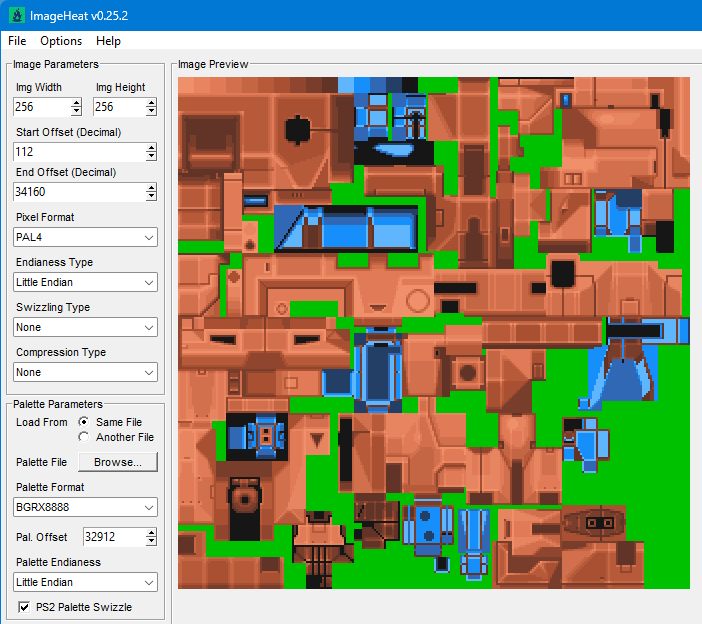This screenshot has width=702, height=624.
Task: Toggle PS2 Palette Swizzle checkbox
Action: pyautogui.click(x=24, y=607)
